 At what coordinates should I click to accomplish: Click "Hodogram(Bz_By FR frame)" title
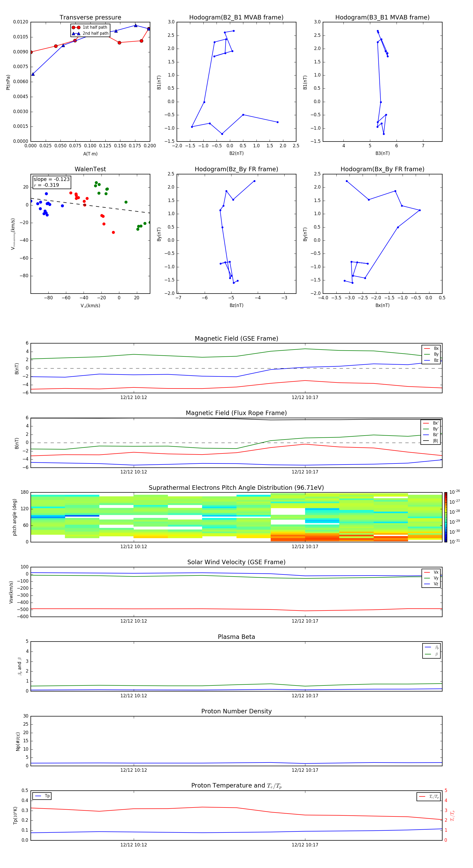point(236,169)
